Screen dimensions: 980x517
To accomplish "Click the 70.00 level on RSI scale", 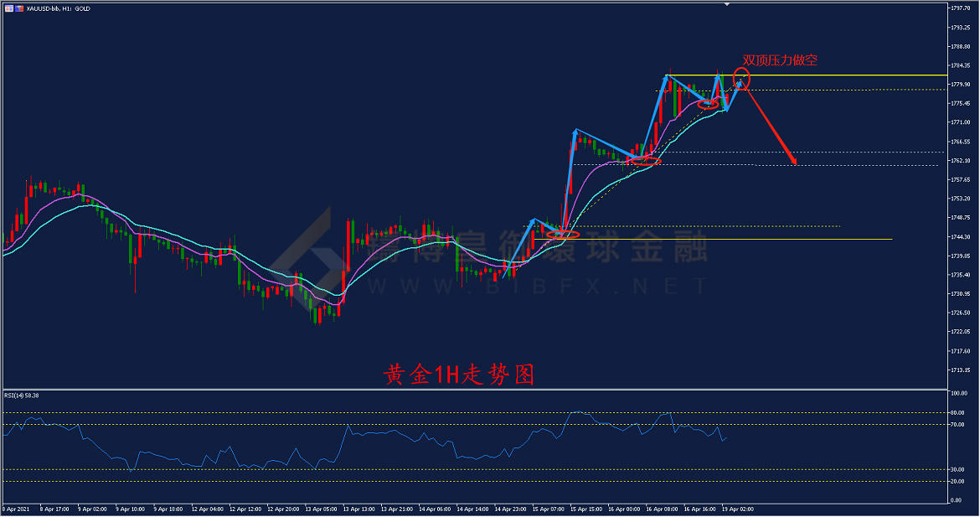I will coord(957,425).
